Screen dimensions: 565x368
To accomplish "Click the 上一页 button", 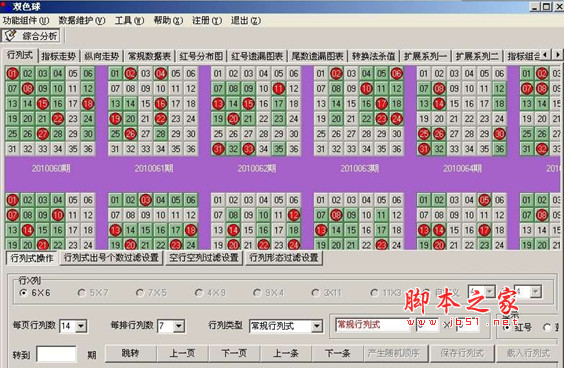I will [182, 354].
